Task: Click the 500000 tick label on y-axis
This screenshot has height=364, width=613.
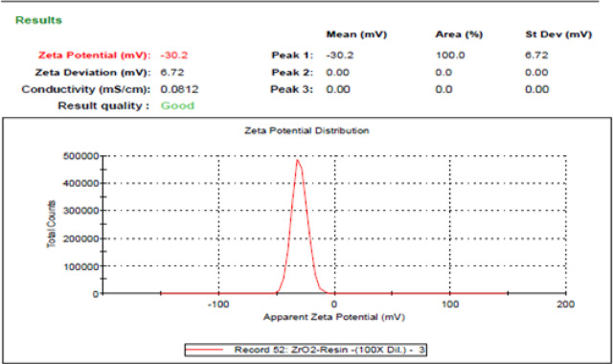Action: (80, 156)
